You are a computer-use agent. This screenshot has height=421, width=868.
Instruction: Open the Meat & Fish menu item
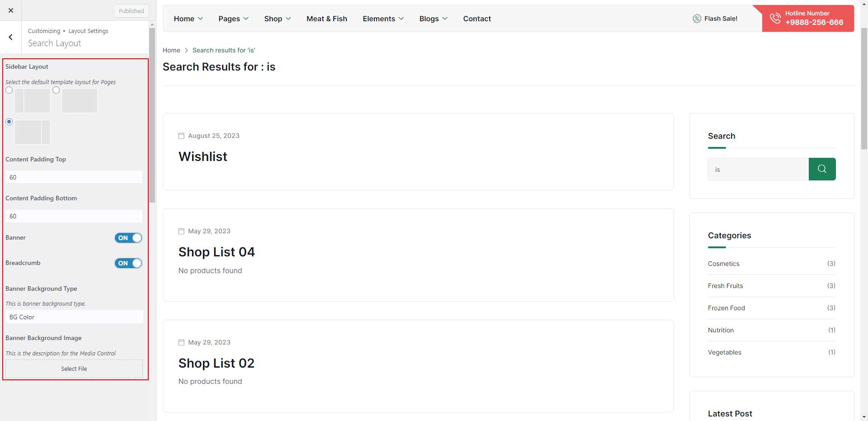[327, 19]
